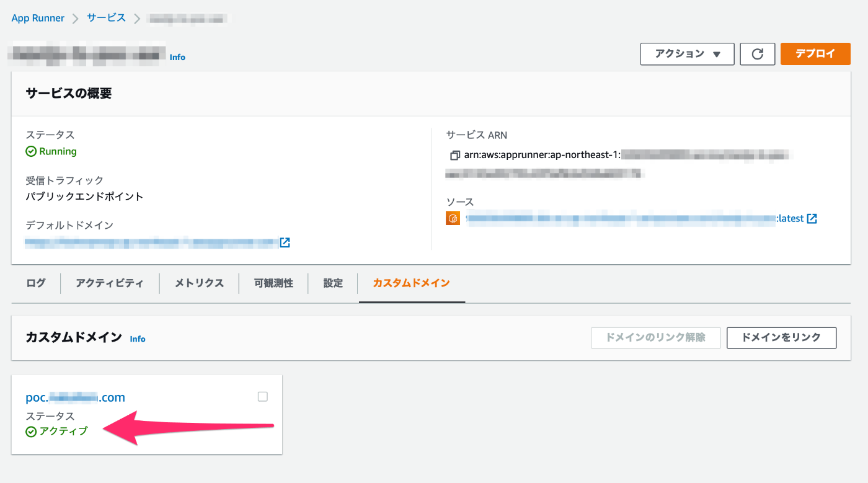Click the orange ECR source icon

pyautogui.click(x=453, y=218)
